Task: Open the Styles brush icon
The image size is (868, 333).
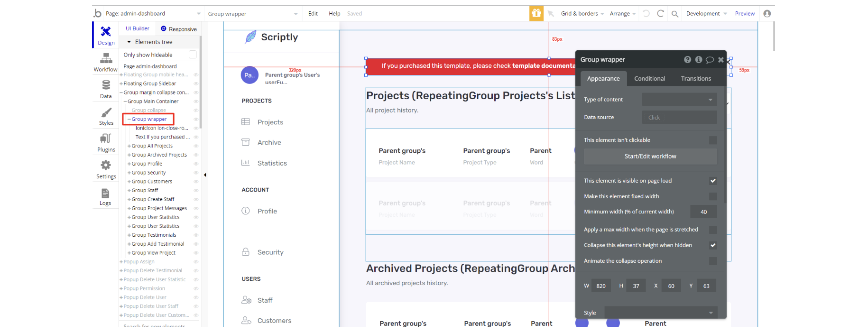Action: click(x=106, y=112)
